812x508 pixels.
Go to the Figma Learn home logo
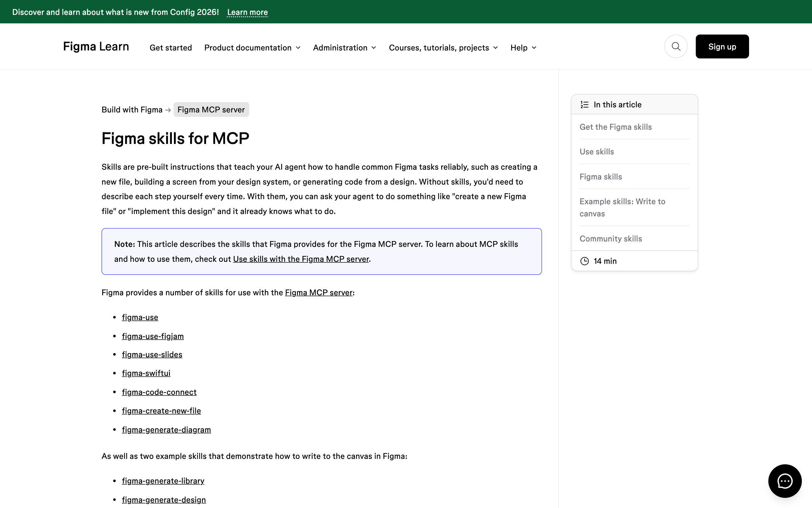[96, 46]
